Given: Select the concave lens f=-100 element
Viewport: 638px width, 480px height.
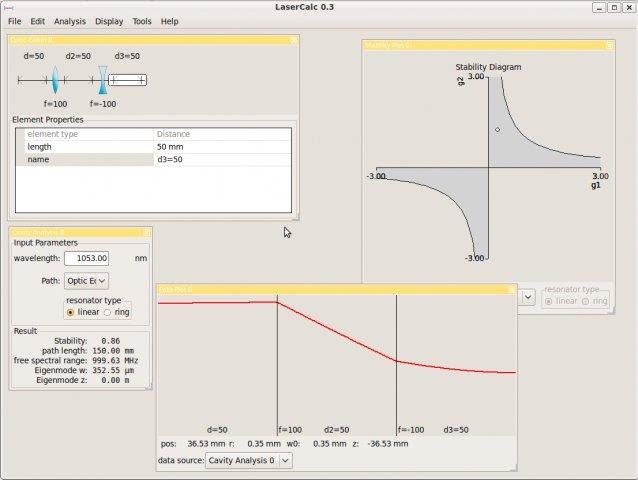Looking at the screenshot, I should (x=102, y=79).
